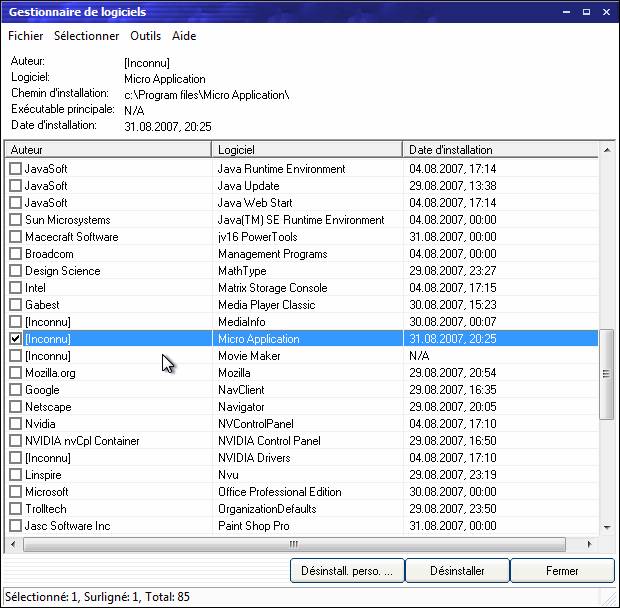The height and width of the screenshot is (608, 620).
Task: Check the Google row checkbox
Action: [15, 390]
